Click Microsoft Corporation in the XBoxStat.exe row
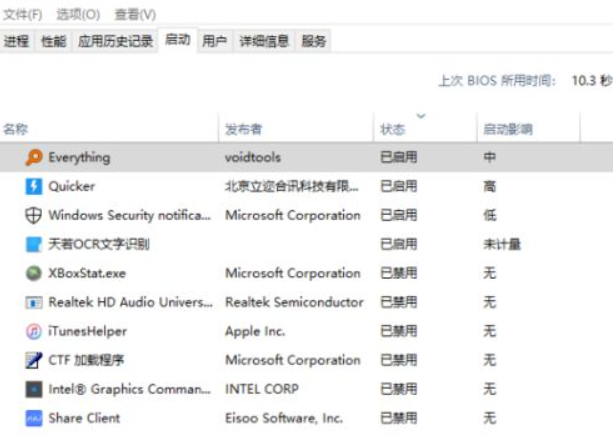This screenshot has height=435, width=613. pos(293,273)
